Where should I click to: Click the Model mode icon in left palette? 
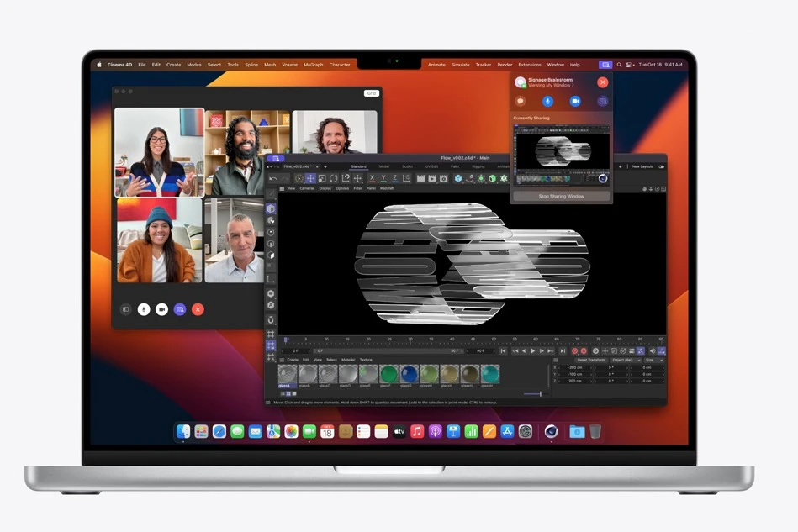(x=271, y=209)
